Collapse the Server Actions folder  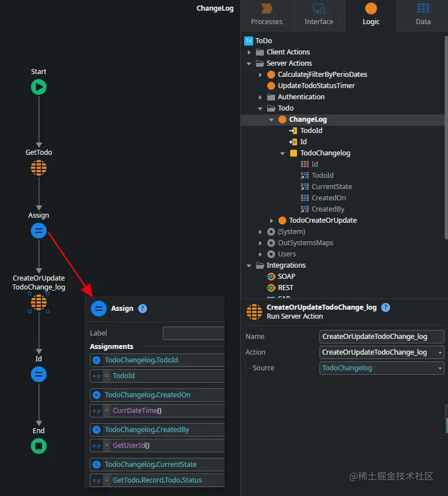pos(249,63)
